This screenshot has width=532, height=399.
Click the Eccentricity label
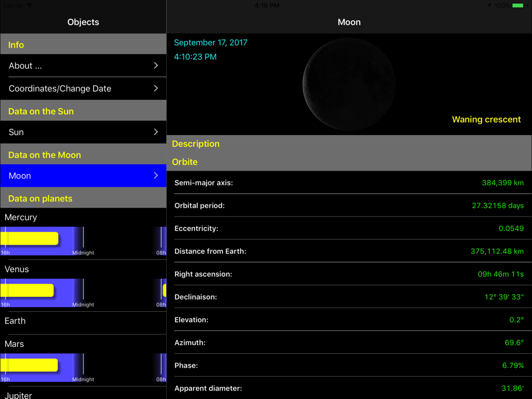pyautogui.click(x=196, y=228)
